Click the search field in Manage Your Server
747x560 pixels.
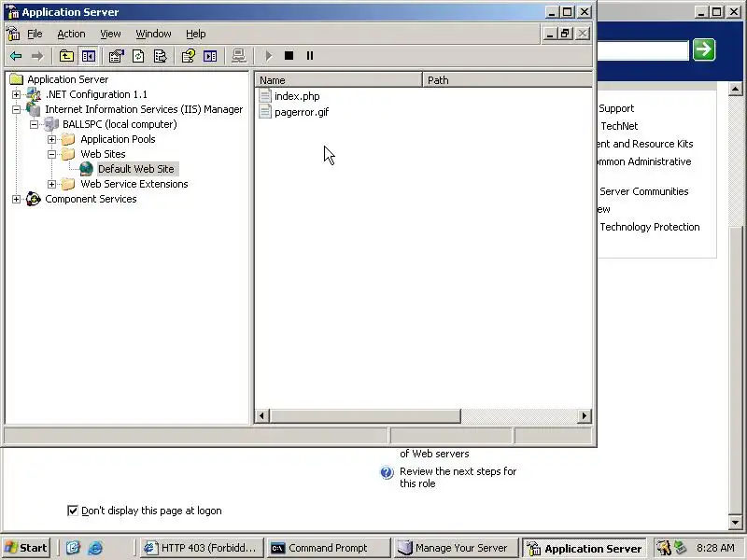[642, 51]
